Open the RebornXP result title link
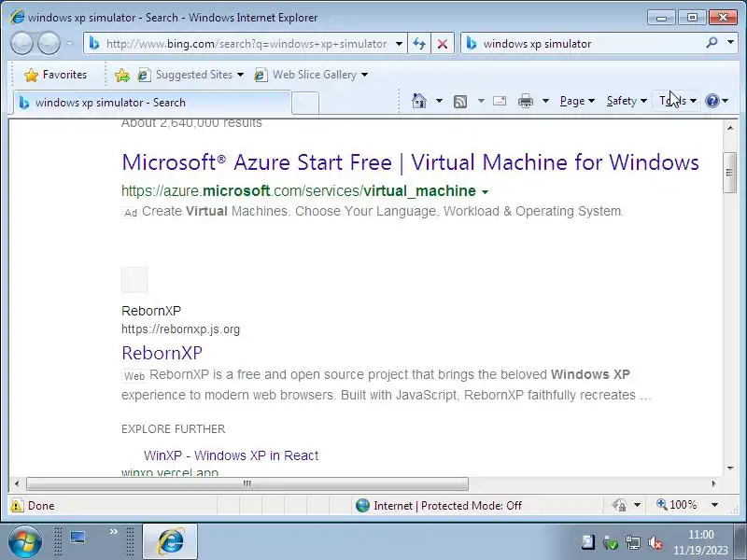Image resolution: width=747 pixels, height=560 pixels. (x=162, y=353)
